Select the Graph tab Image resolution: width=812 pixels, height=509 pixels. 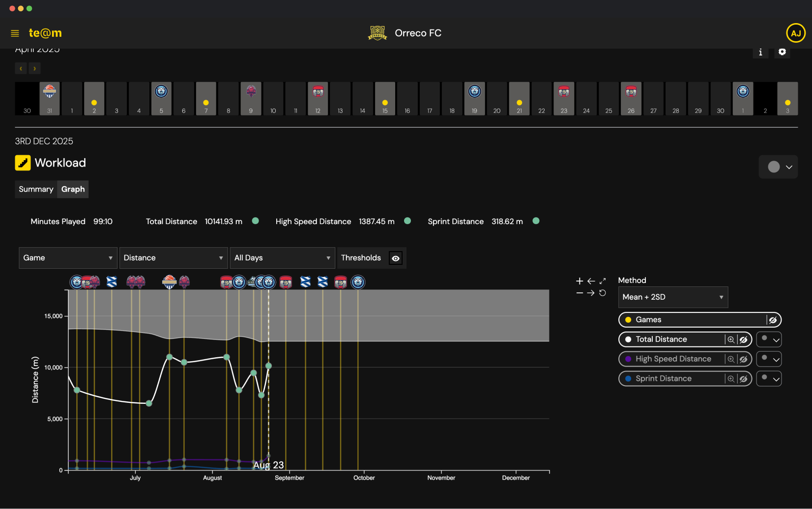click(x=72, y=189)
